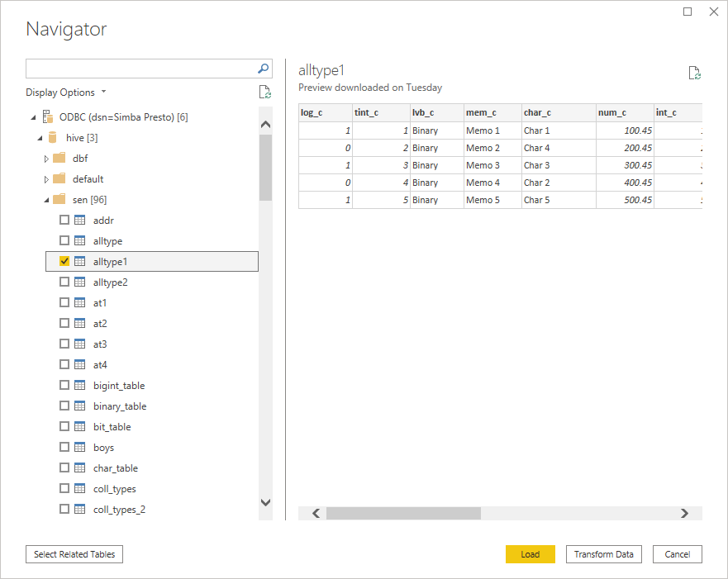The height and width of the screenshot is (579, 728).
Task: Click the table icon beside at3
Action: coord(80,344)
